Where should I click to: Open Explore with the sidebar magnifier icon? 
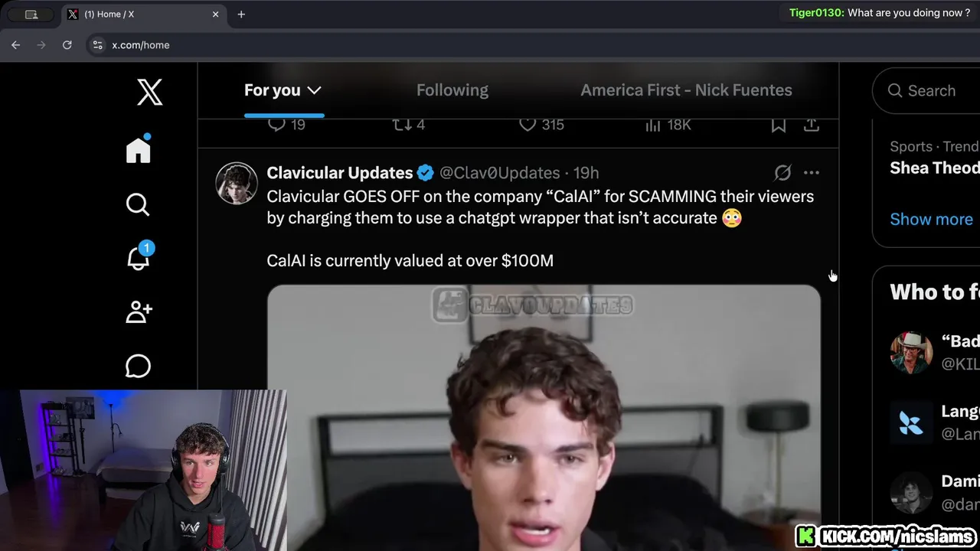pyautogui.click(x=138, y=204)
